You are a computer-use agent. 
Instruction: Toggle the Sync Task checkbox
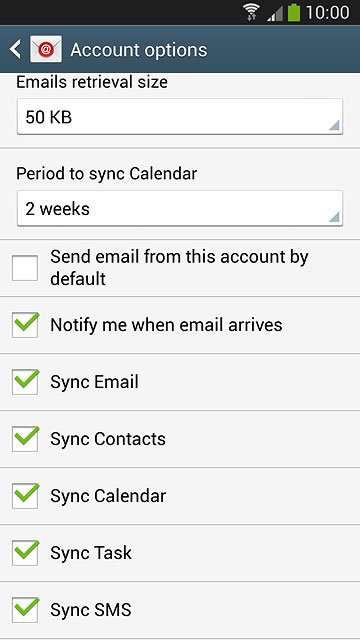[25, 553]
